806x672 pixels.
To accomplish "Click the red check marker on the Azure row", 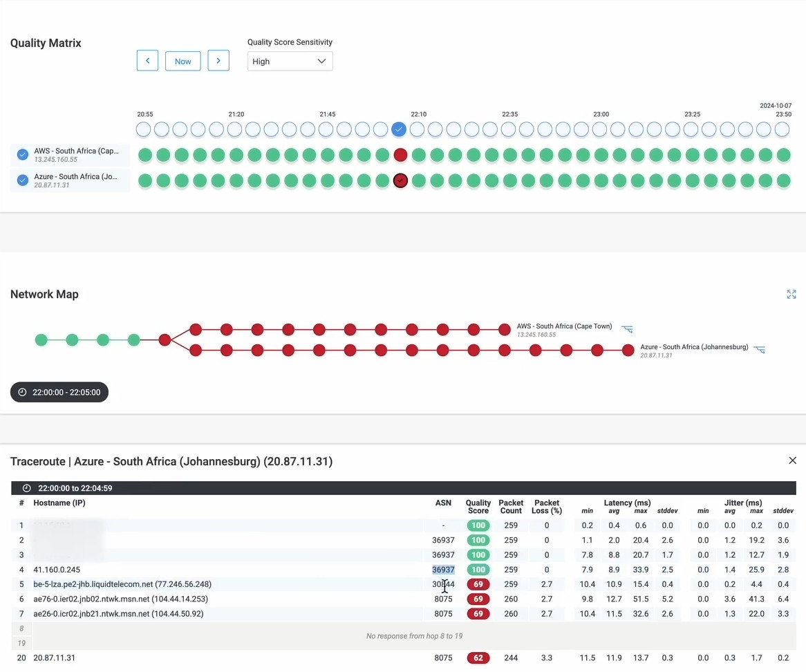I will (400, 180).
